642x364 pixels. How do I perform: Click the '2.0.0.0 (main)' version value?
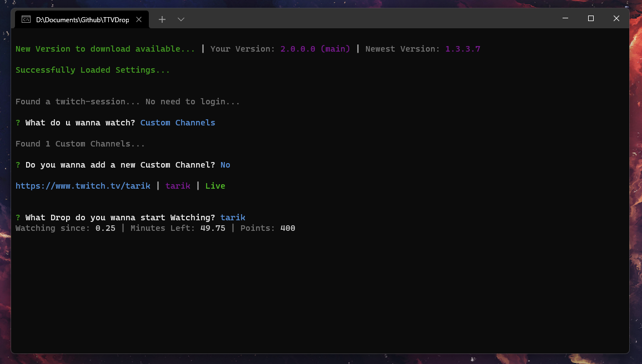pyautogui.click(x=315, y=49)
